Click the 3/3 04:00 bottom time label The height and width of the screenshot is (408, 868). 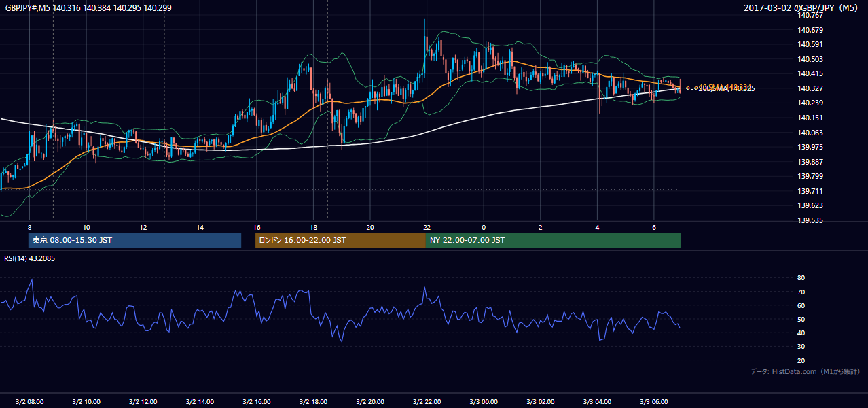[597, 402]
